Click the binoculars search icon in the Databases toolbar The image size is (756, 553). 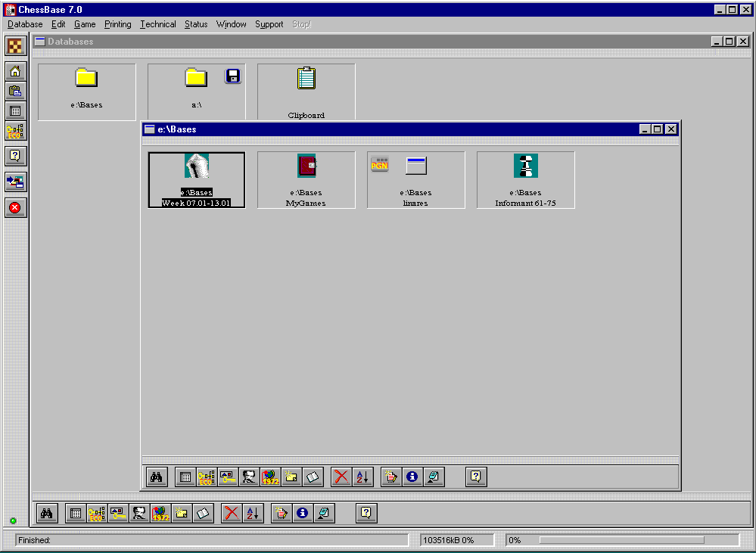pyautogui.click(x=47, y=514)
